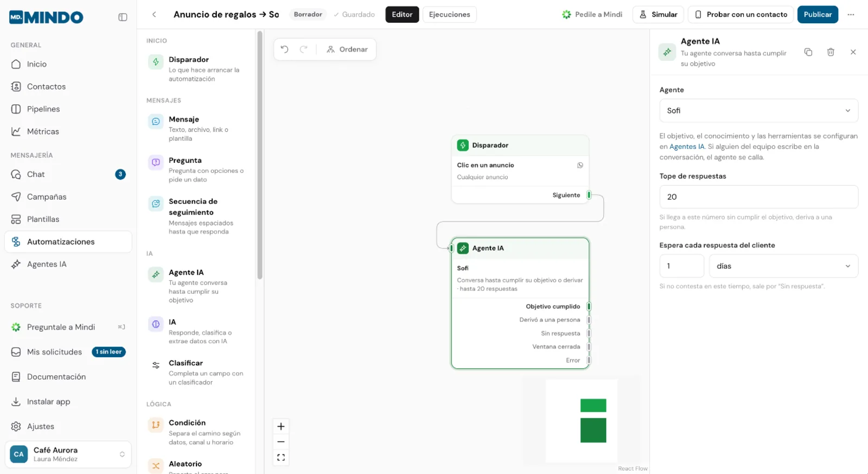Open the more options ellipsis menu

[x=851, y=15]
